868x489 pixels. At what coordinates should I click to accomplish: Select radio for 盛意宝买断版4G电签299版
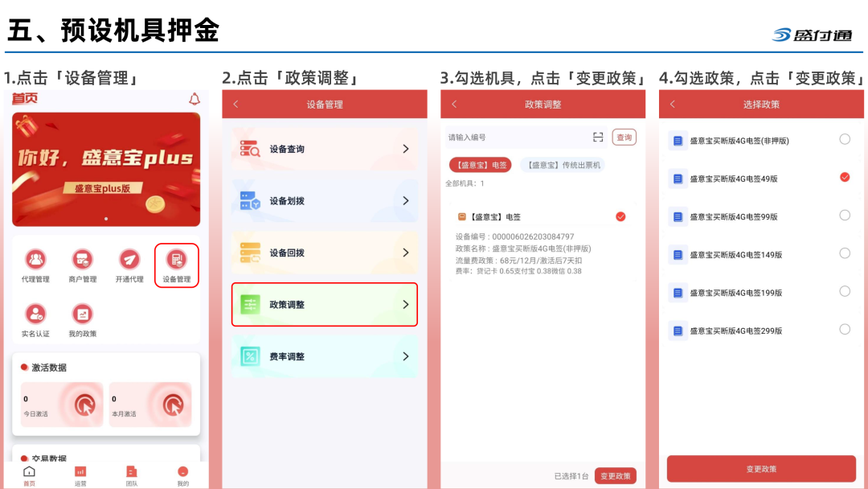pyautogui.click(x=845, y=330)
